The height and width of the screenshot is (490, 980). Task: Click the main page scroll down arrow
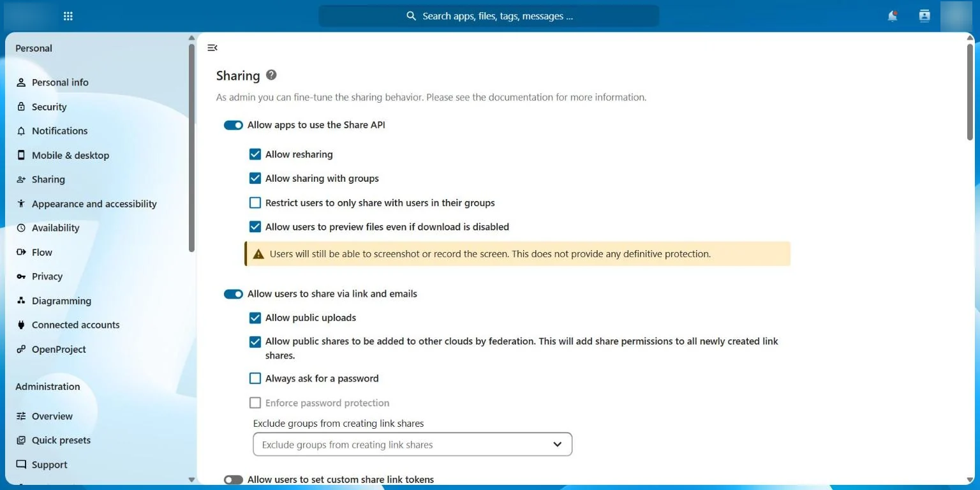pos(970,479)
